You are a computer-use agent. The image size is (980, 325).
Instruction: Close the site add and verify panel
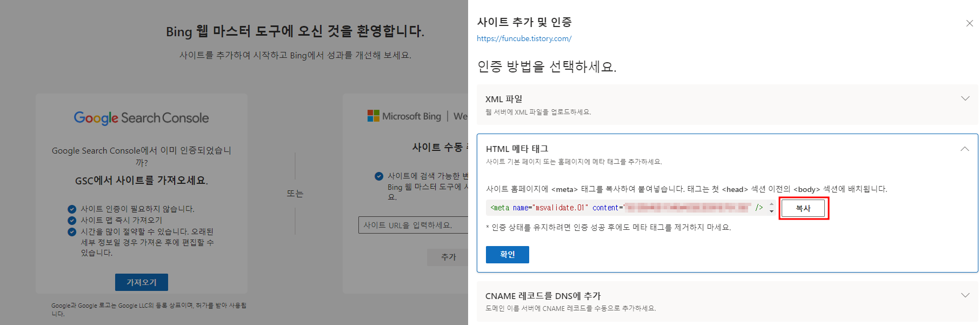(x=969, y=23)
